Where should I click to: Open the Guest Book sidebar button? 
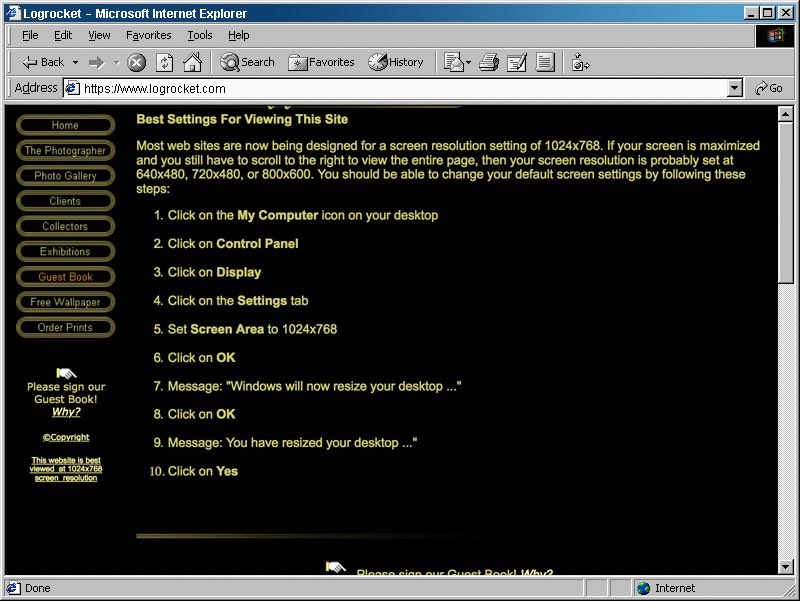point(65,277)
